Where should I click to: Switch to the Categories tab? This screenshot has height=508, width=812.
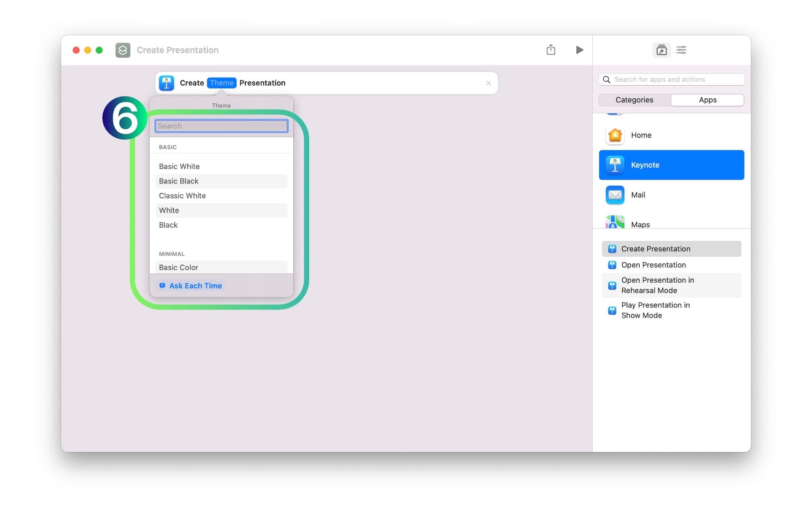[634, 100]
